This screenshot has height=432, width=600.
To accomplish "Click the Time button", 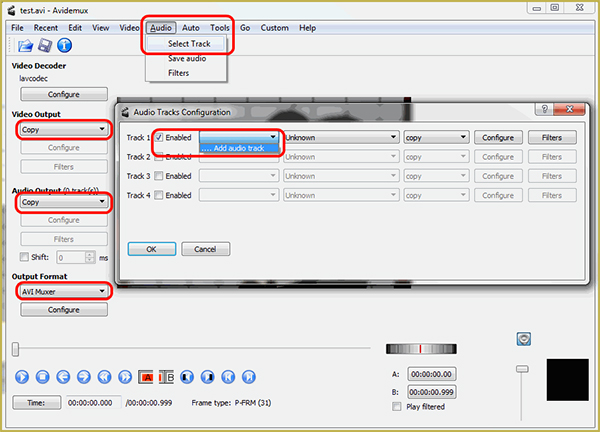I will click(x=36, y=403).
